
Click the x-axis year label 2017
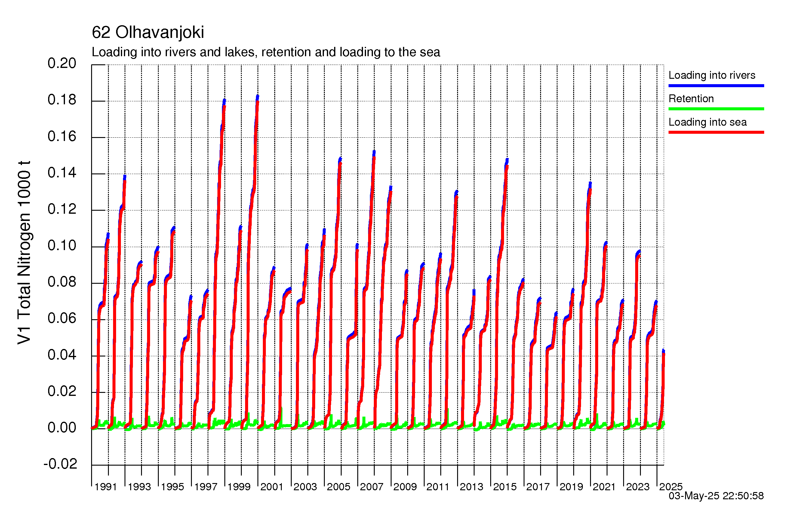538,487
